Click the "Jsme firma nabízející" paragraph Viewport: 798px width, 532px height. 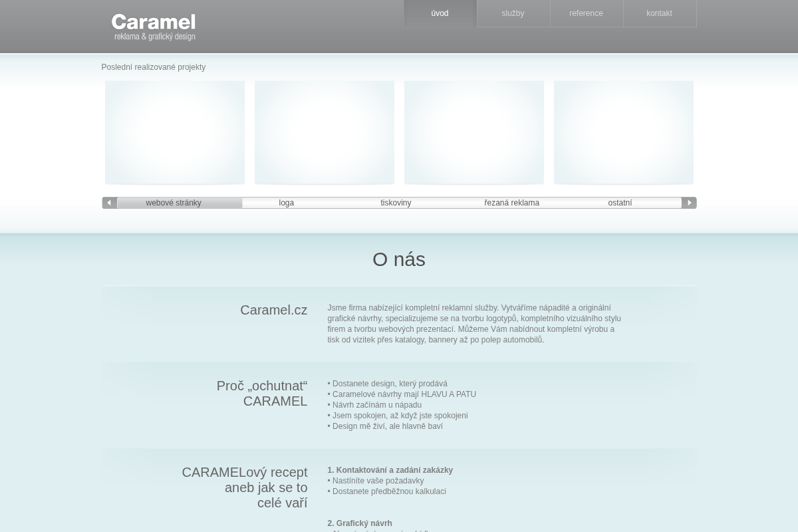[474, 324]
